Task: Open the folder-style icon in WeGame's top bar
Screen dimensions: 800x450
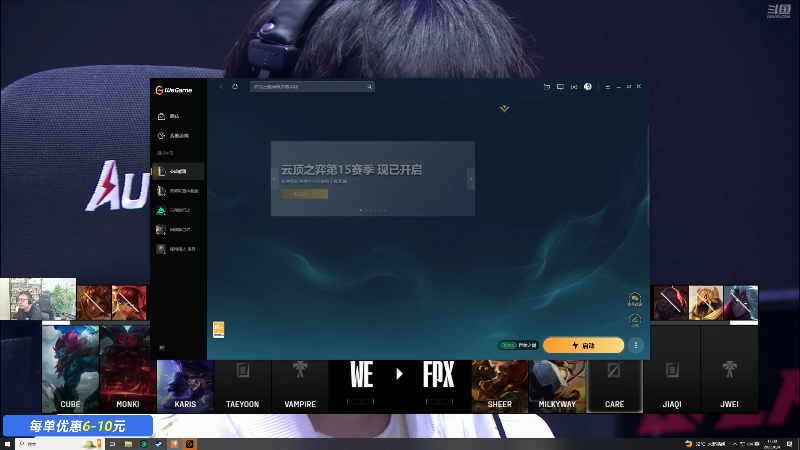Action: point(546,87)
